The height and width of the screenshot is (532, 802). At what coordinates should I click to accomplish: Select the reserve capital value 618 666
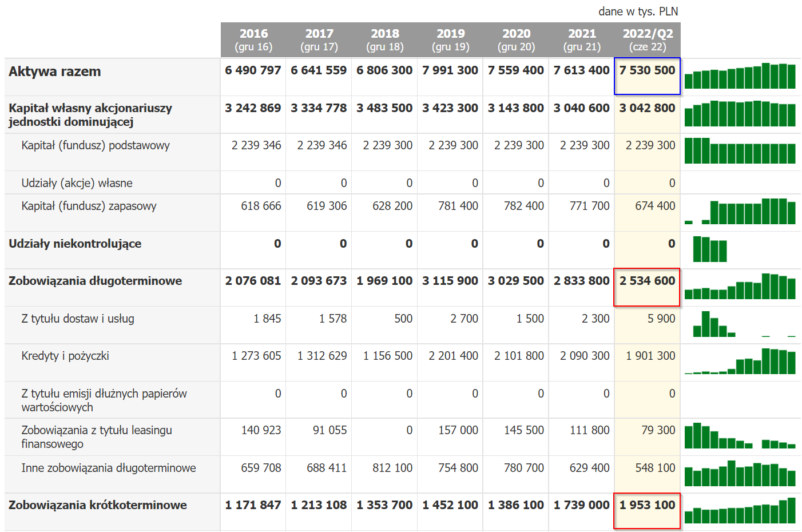(x=261, y=206)
